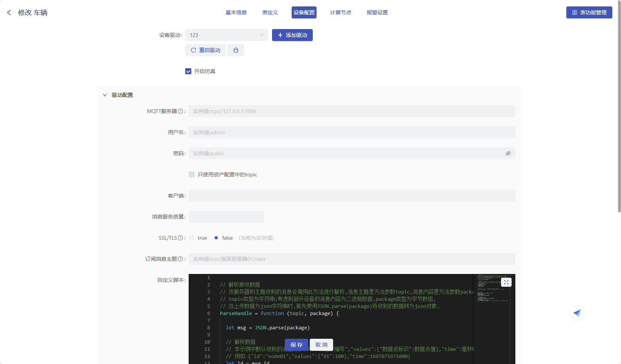Toggle password visibility eye icon
The height and width of the screenshot is (364, 621).
click(508, 153)
